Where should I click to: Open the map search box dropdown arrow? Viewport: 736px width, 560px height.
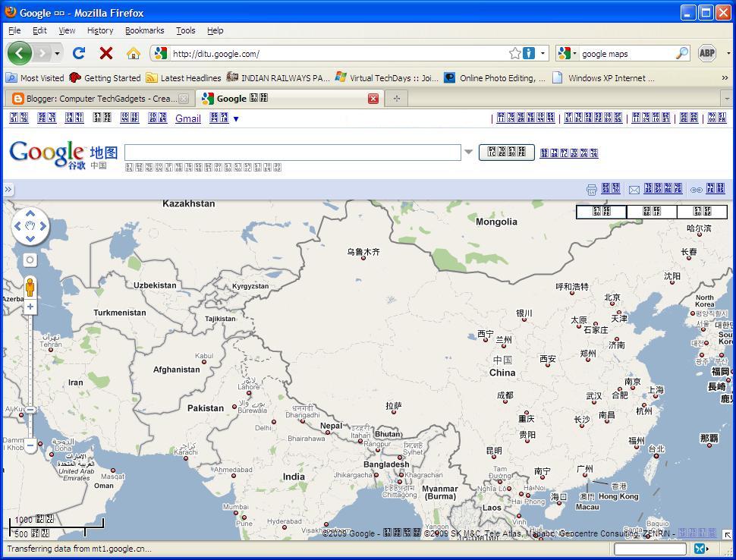click(x=468, y=152)
